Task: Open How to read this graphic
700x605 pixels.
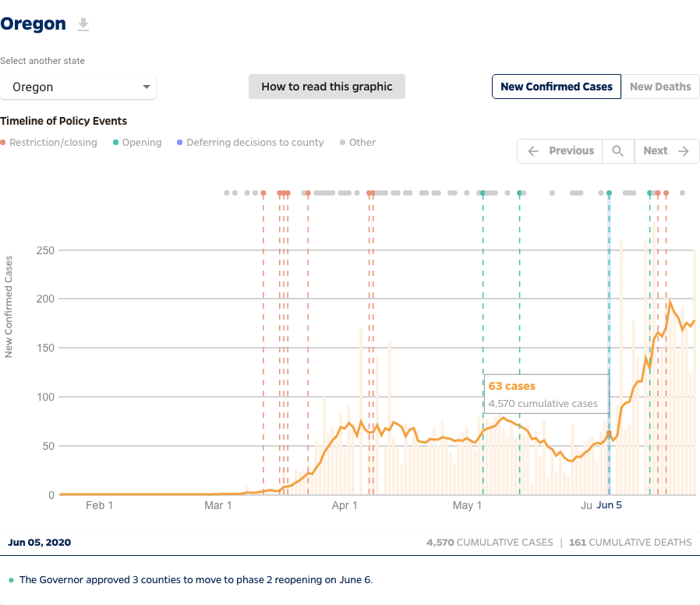Action: [327, 87]
